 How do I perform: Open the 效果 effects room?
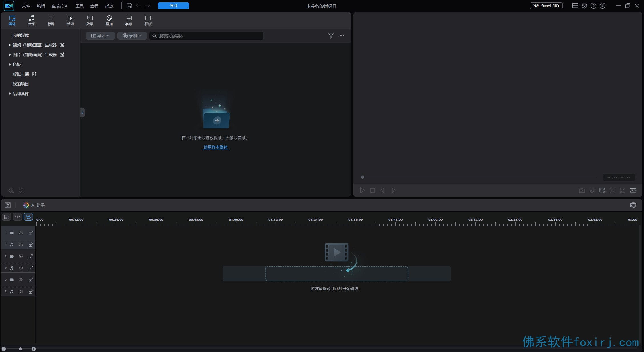point(90,21)
